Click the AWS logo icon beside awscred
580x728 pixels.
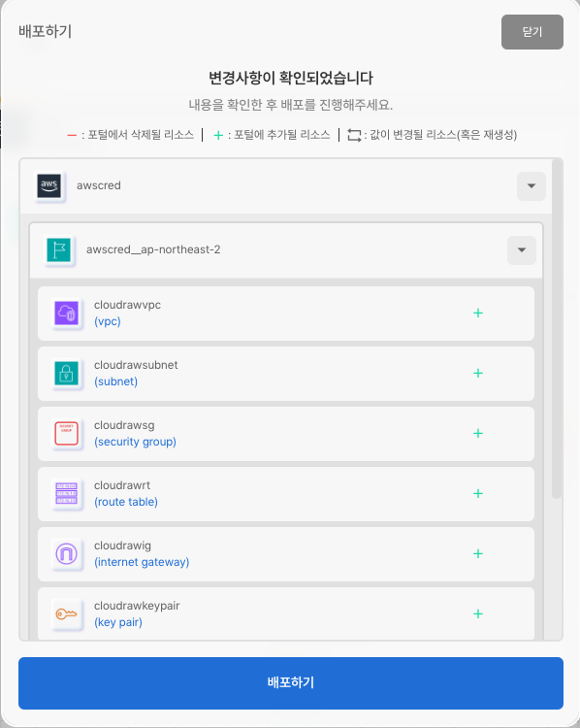(x=49, y=186)
